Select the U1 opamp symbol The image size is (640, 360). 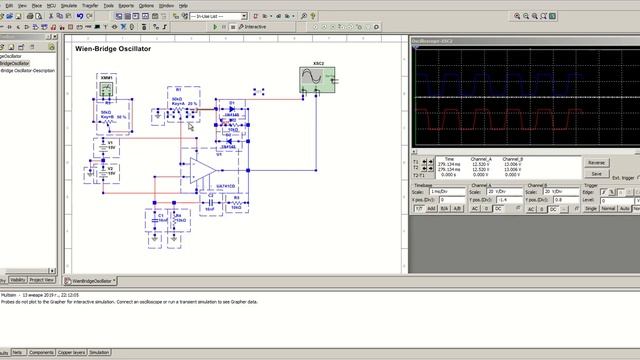tap(203, 171)
